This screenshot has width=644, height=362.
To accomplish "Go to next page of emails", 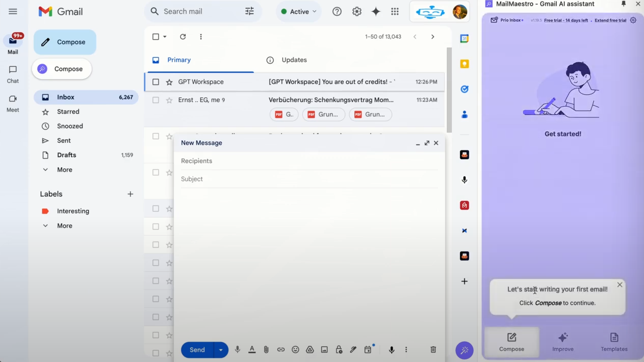I will pyautogui.click(x=433, y=37).
